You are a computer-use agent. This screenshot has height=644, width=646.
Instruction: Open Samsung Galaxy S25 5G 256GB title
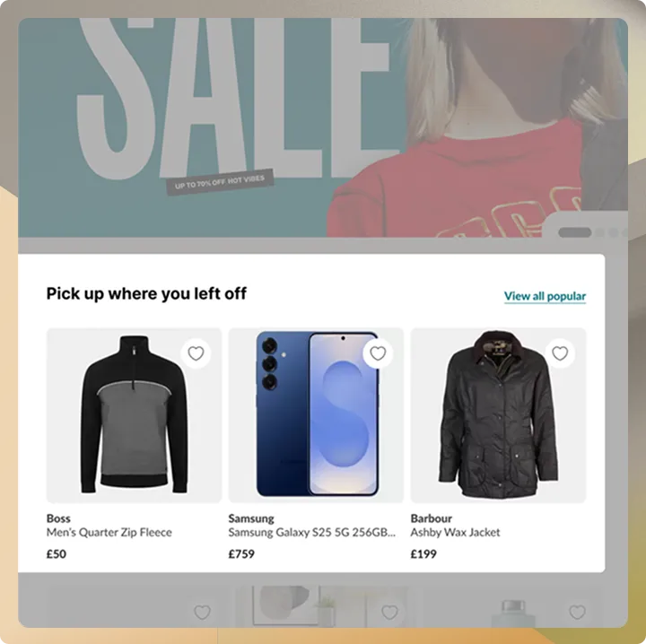tap(312, 532)
